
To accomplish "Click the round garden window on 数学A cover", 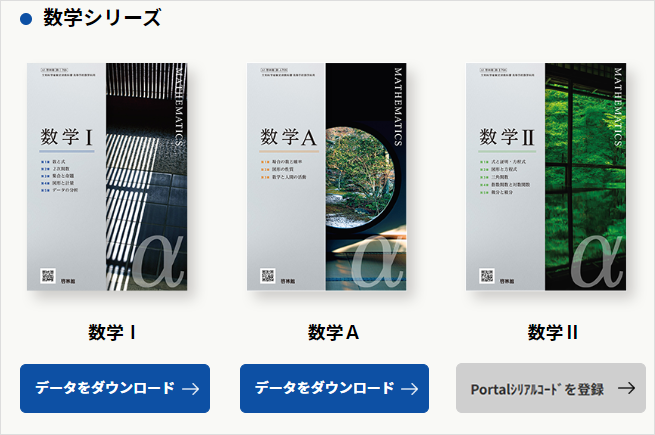I will point(360,178).
